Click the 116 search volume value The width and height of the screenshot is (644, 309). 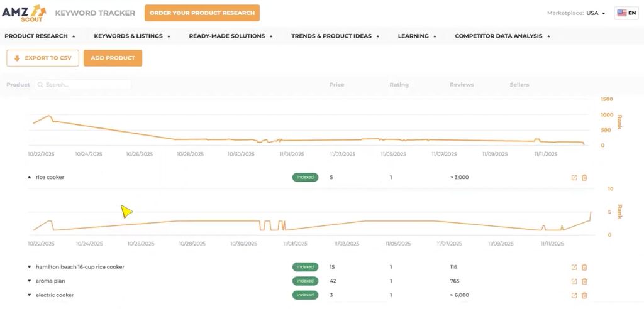tap(453, 267)
